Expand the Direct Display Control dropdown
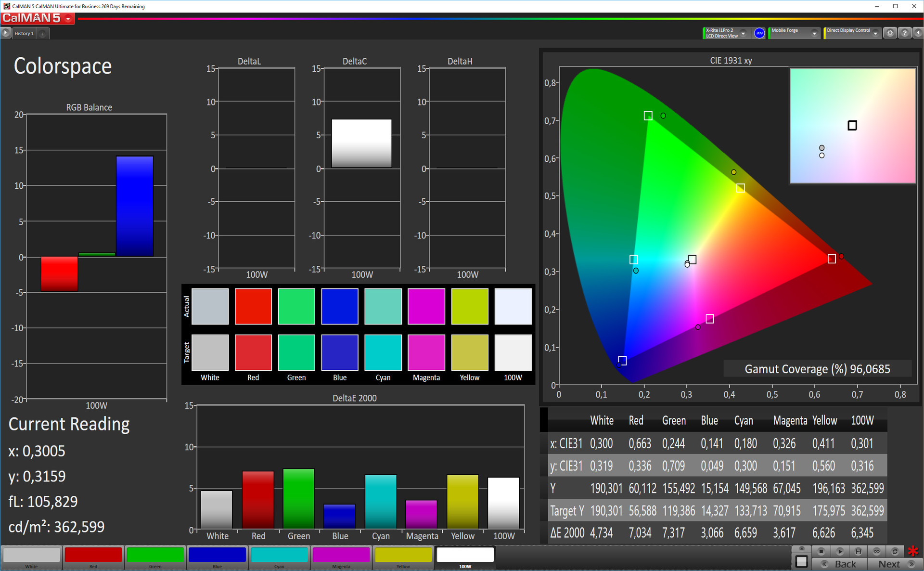The height and width of the screenshot is (571, 924). 875,33
